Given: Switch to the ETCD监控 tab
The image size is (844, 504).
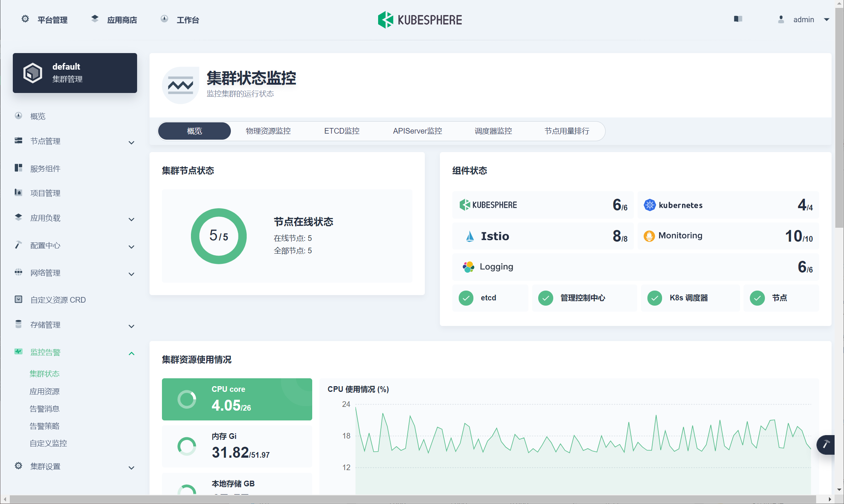Looking at the screenshot, I should (342, 131).
